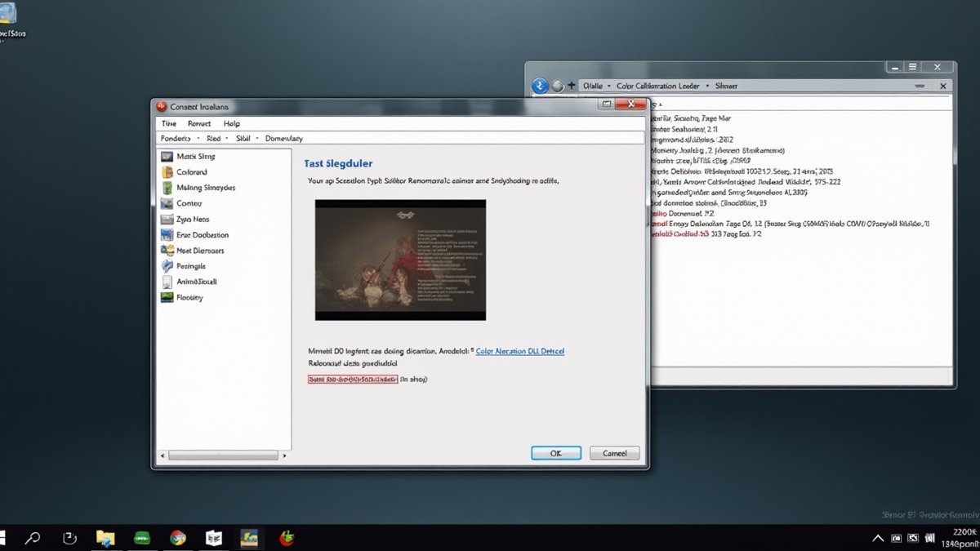
Task: Click the icon beside 'Matti Sling' in sidebar
Action: coord(166,156)
